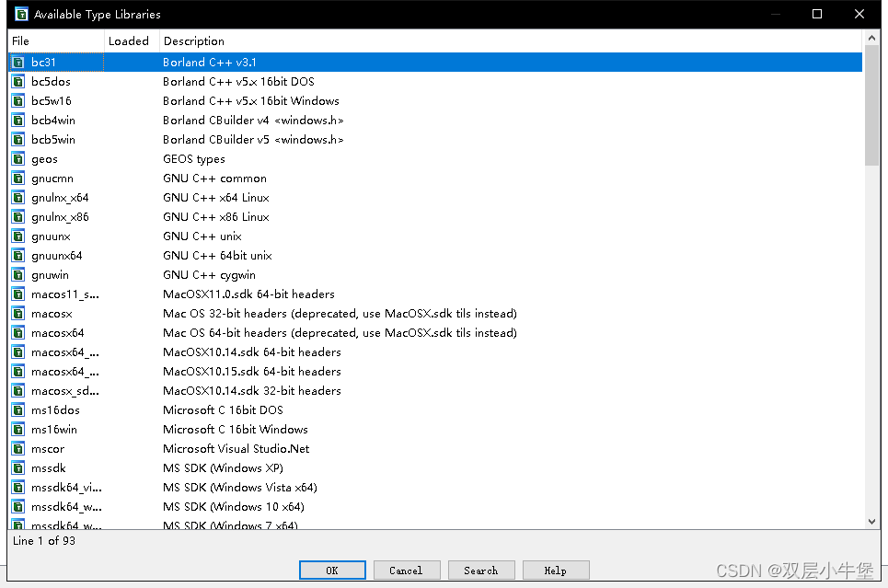Maximize the Available Type Libraries window
This screenshot has width=888, height=588.
[817, 14]
